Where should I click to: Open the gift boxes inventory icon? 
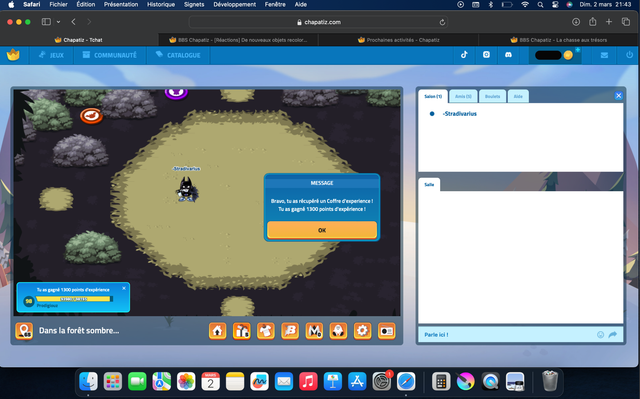242,331
